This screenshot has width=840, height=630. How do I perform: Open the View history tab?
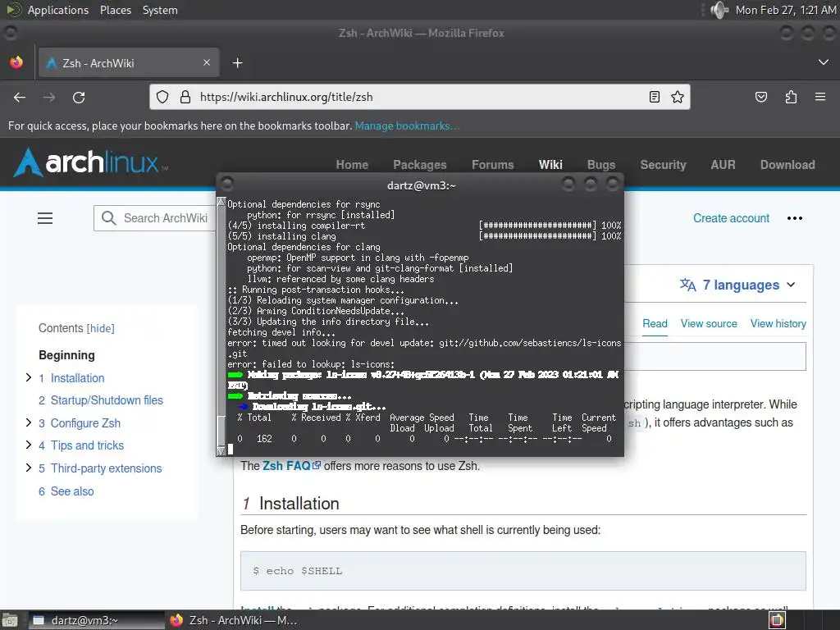point(778,323)
